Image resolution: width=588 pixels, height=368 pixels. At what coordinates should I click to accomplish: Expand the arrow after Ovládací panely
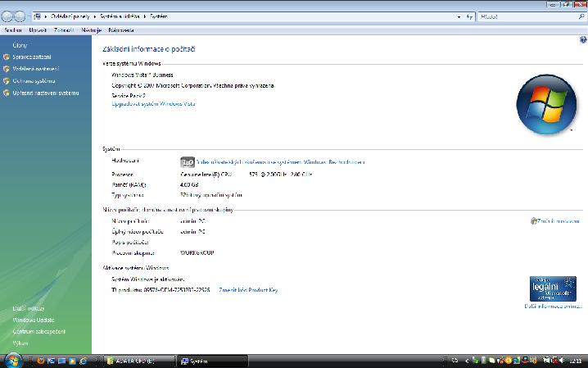pos(95,16)
